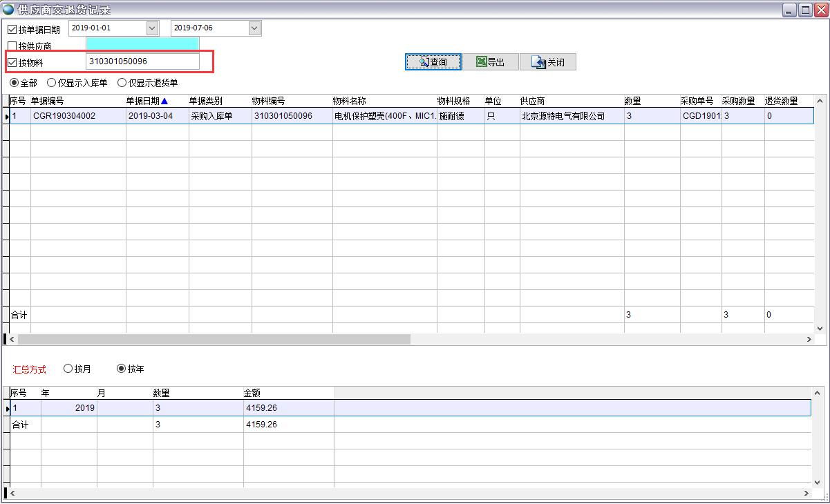830x504 pixels.
Task: Switch 汇总方式 to 按月
Action: (67, 369)
